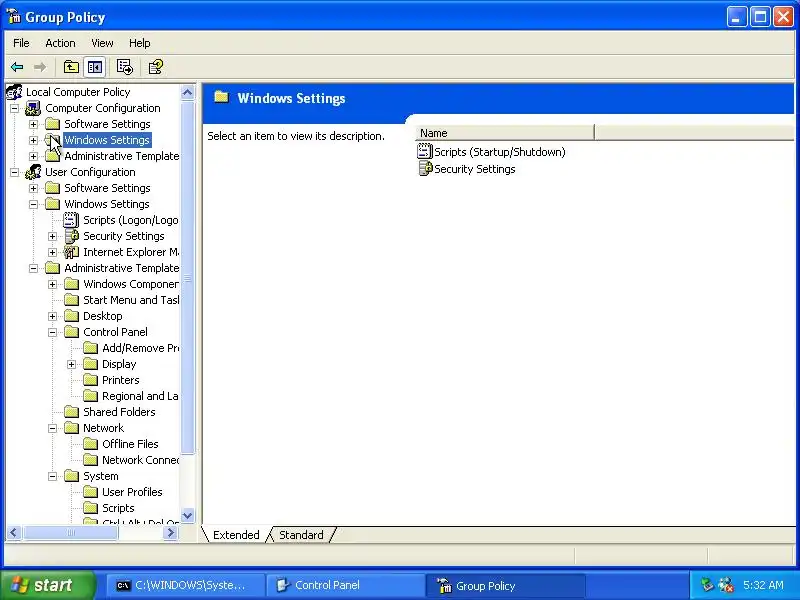This screenshot has height=600, width=800.
Task: Select Computer Configuration icon in tree
Action: coord(33,108)
